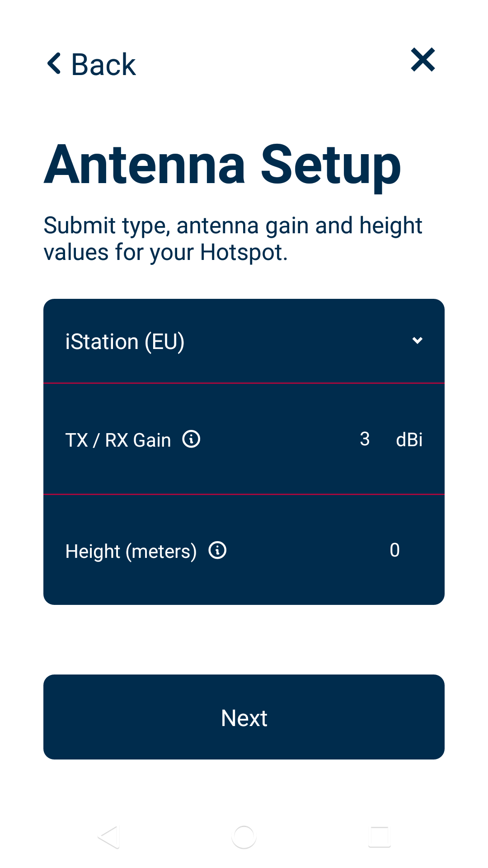Click the Back text link
The image size is (488, 868).
[103, 64]
